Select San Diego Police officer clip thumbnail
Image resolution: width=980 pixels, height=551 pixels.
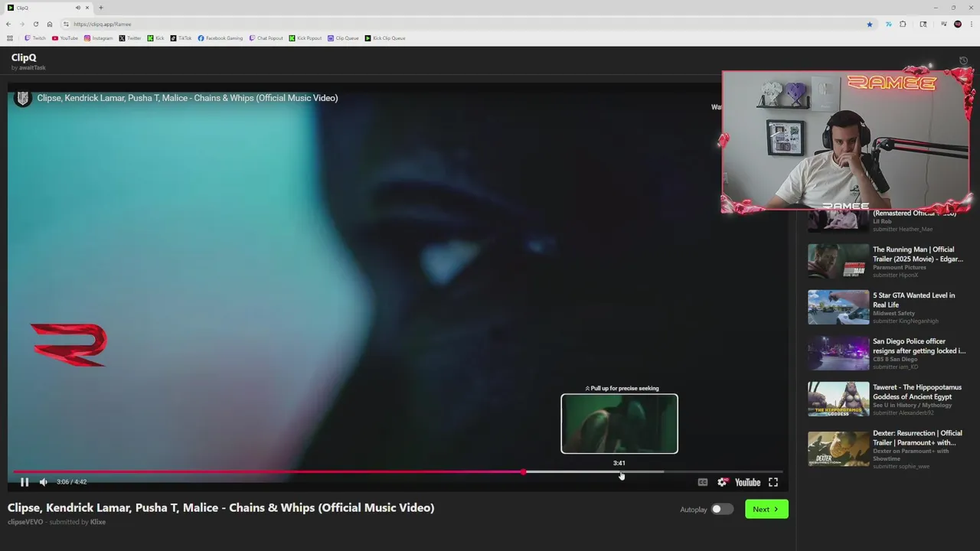coord(838,353)
